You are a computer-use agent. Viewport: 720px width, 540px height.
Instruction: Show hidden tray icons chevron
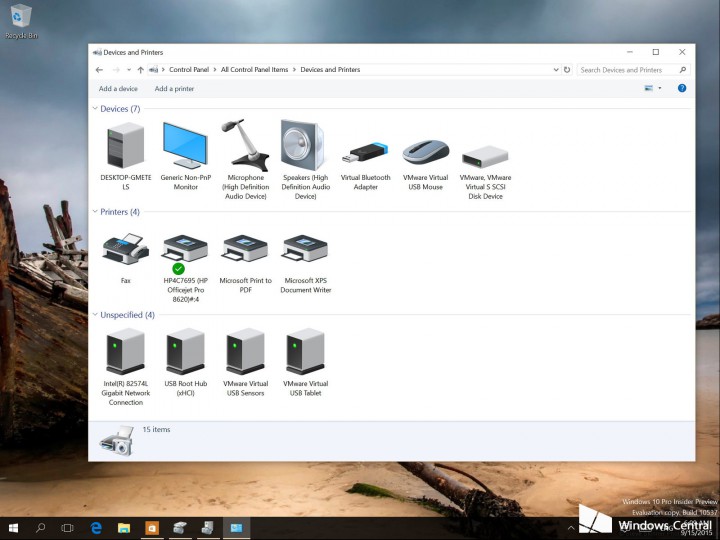pos(571,529)
